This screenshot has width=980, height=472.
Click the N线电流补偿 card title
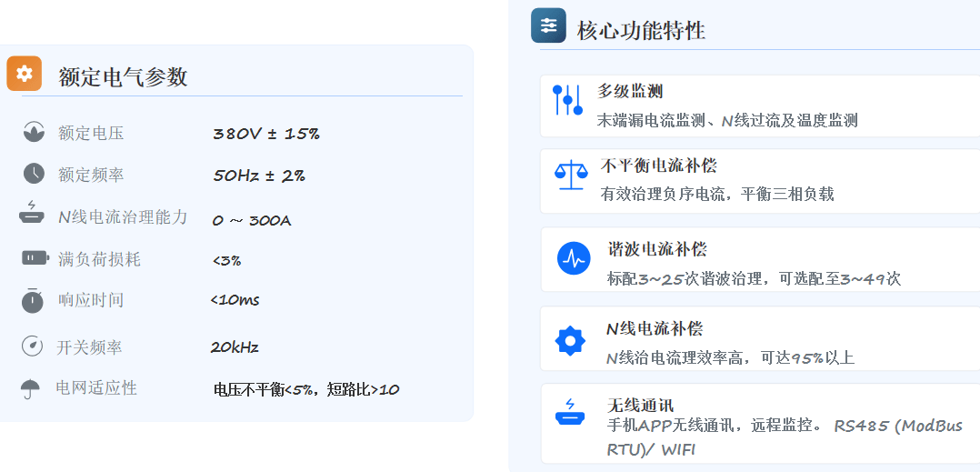point(655,328)
